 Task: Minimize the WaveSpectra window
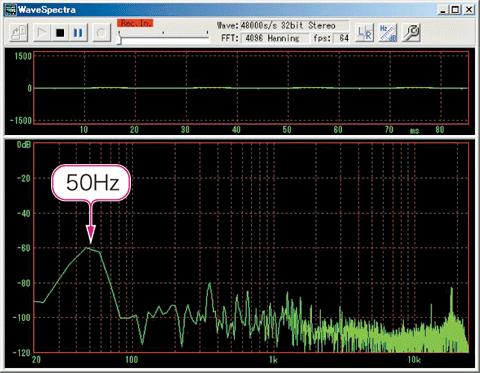[x=443, y=9]
